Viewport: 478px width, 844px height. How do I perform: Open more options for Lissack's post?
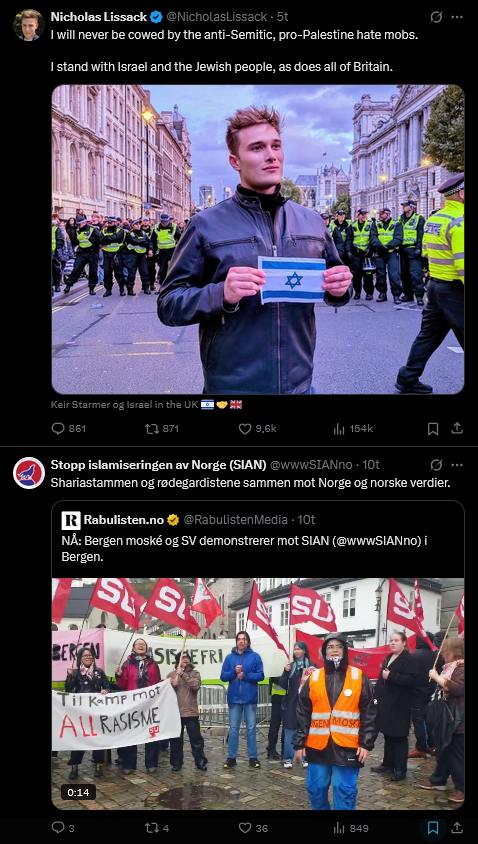click(457, 17)
